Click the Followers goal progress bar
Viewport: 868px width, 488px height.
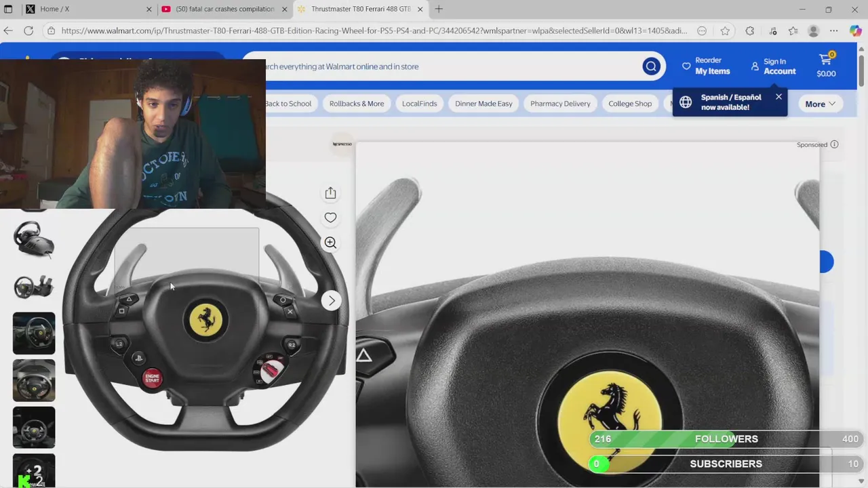(x=726, y=439)
